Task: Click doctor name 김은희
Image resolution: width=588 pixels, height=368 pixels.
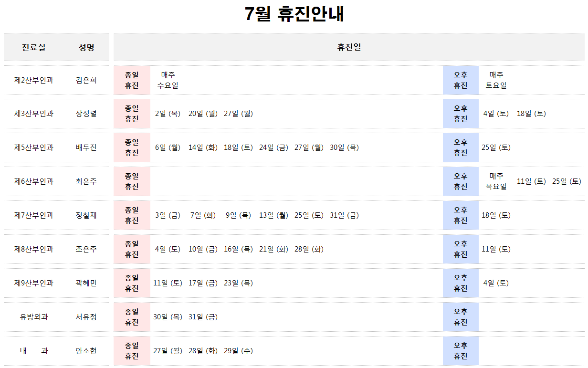Action: [x=86, y=80]
